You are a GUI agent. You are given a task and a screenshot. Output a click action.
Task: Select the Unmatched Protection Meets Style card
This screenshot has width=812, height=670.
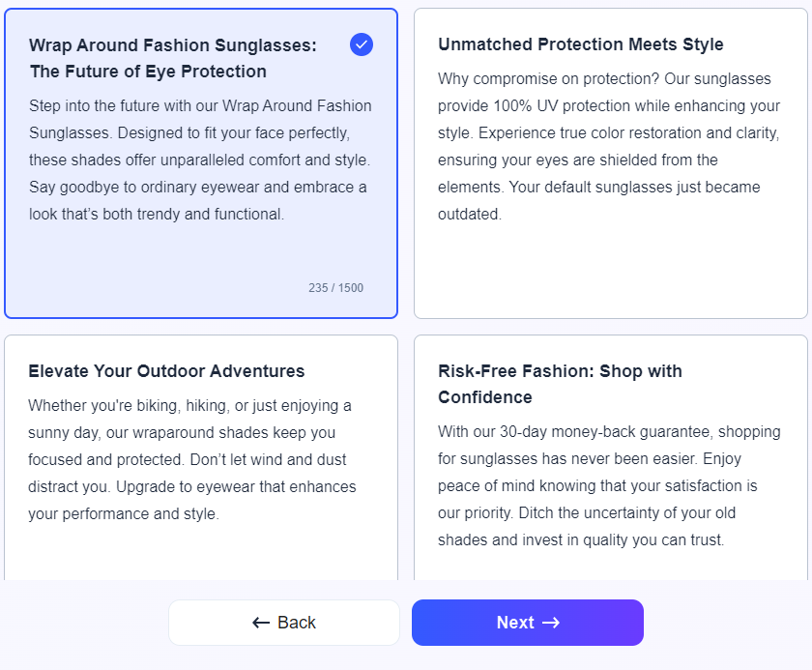(x=611, y=163)
